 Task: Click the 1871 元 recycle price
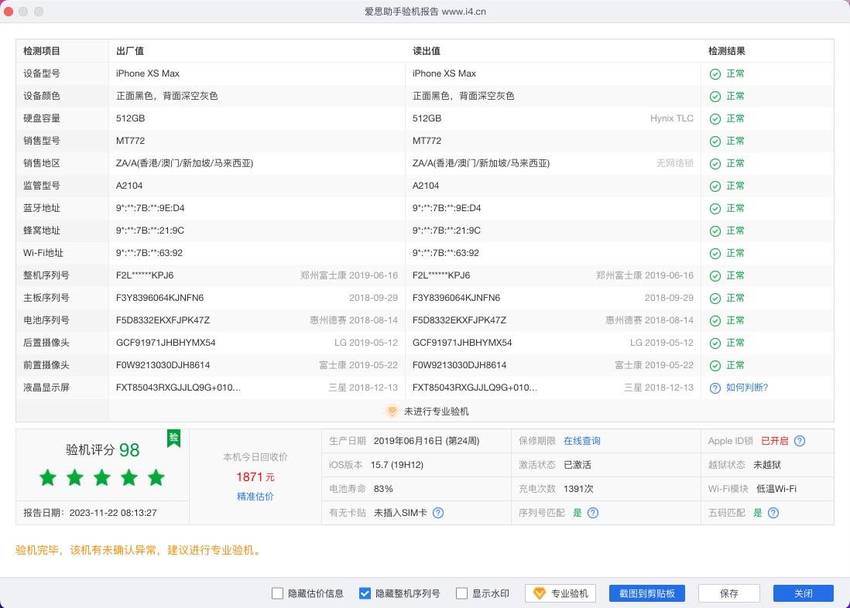[x=255, y=477]
